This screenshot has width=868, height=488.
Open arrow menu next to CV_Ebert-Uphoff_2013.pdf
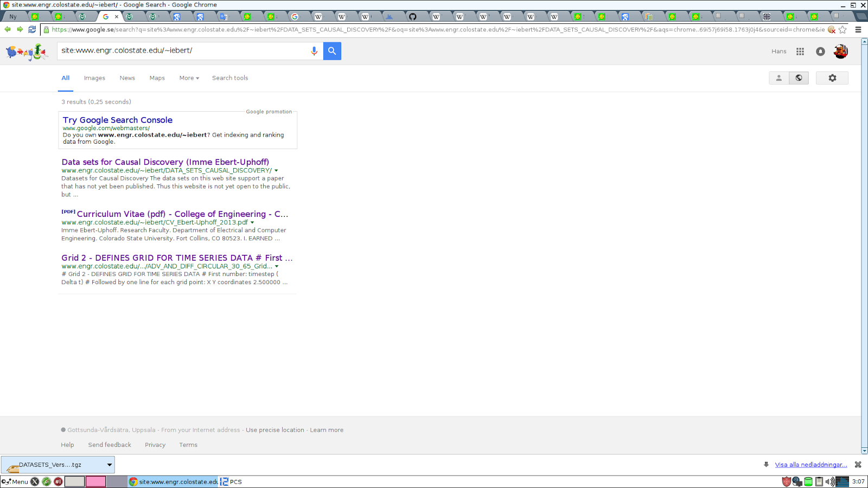tap(252, 223)
